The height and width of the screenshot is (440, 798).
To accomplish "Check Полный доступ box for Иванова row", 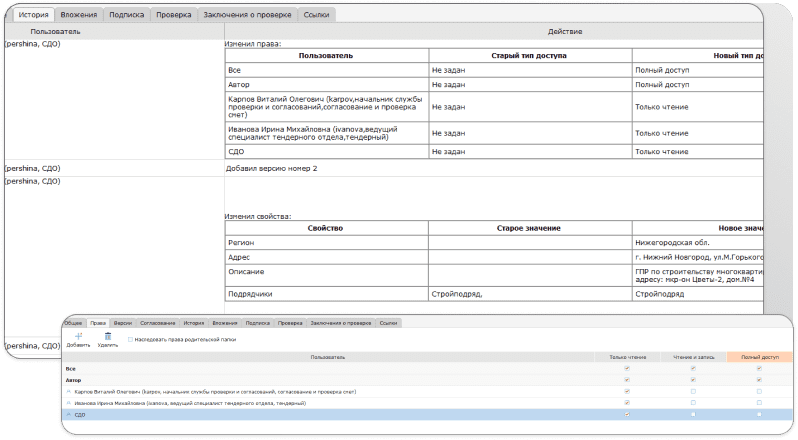I will pyautogui.click(x=759, y=402).
